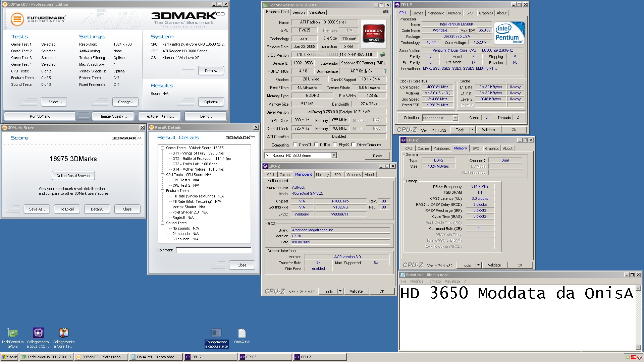Click the Notepad title bar icon

[402, 275]
